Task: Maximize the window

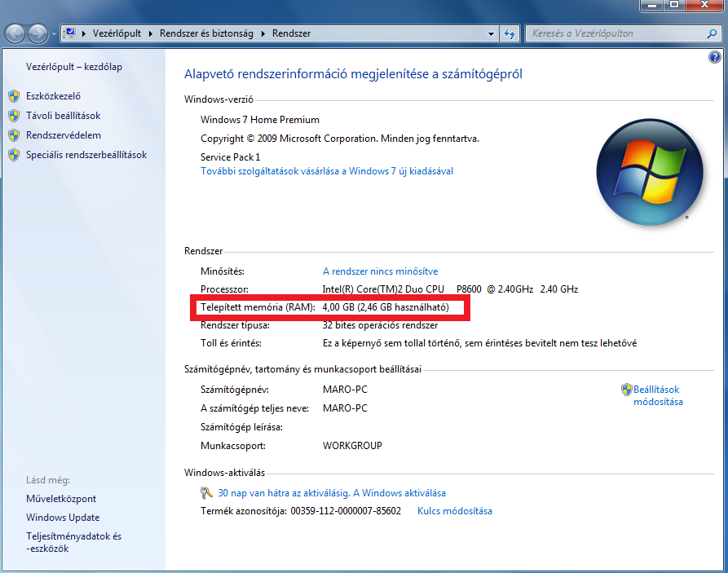Action: click(674, 5)
